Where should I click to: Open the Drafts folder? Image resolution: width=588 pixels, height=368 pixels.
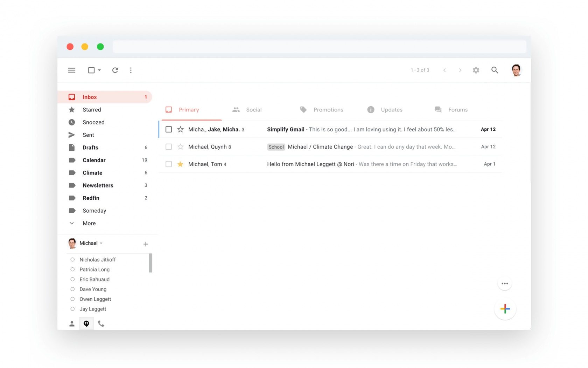pyautogui.click(x=90, y=148)
